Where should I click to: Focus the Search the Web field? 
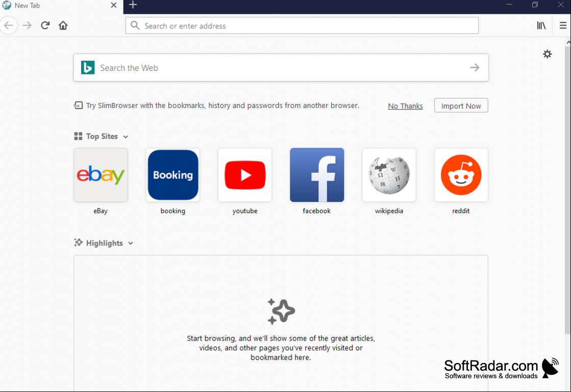click(281, 68)
